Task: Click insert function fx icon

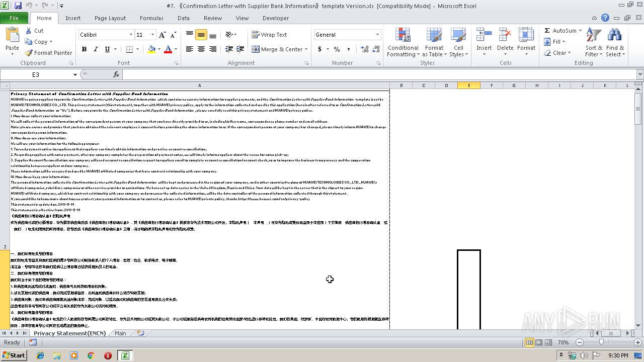Action: (116, 74)
